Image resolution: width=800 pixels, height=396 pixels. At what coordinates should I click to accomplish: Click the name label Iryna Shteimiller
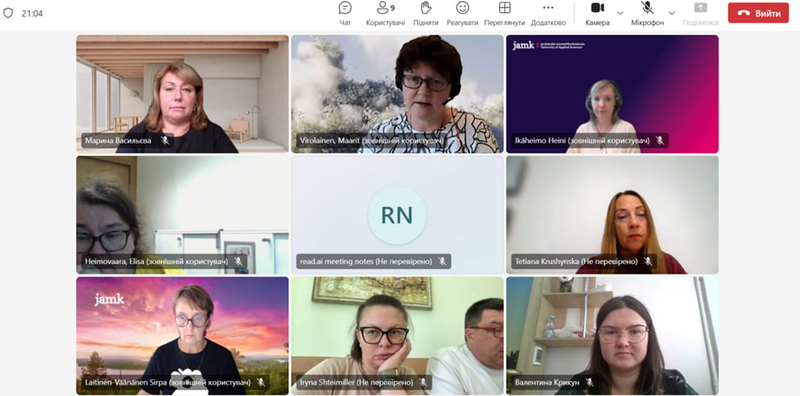click(356, 382)
